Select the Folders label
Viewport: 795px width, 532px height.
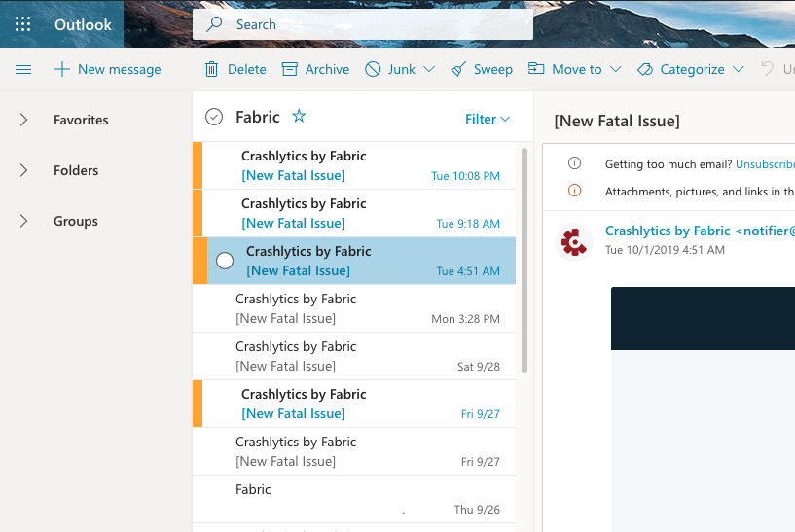[76, 171]
